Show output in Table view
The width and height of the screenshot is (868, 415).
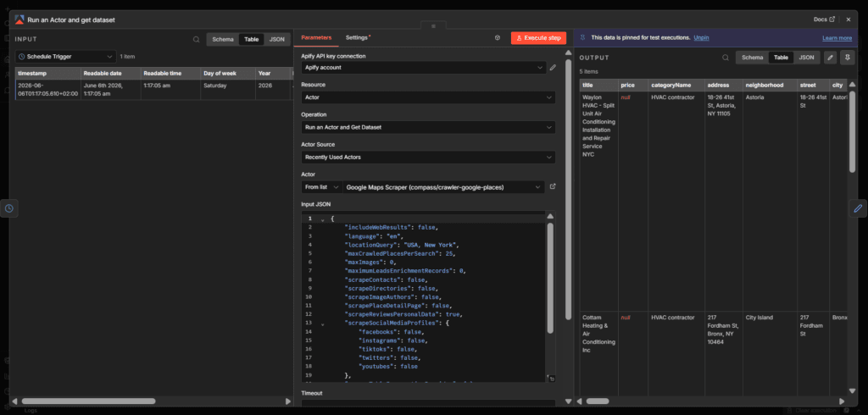click(x=781, y=58)
